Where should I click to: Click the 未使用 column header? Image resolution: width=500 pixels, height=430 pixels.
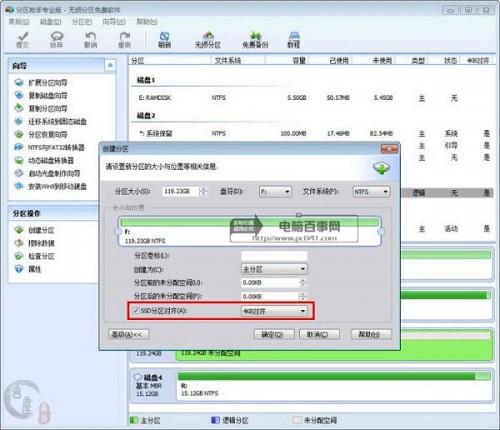tap(373, 60)
